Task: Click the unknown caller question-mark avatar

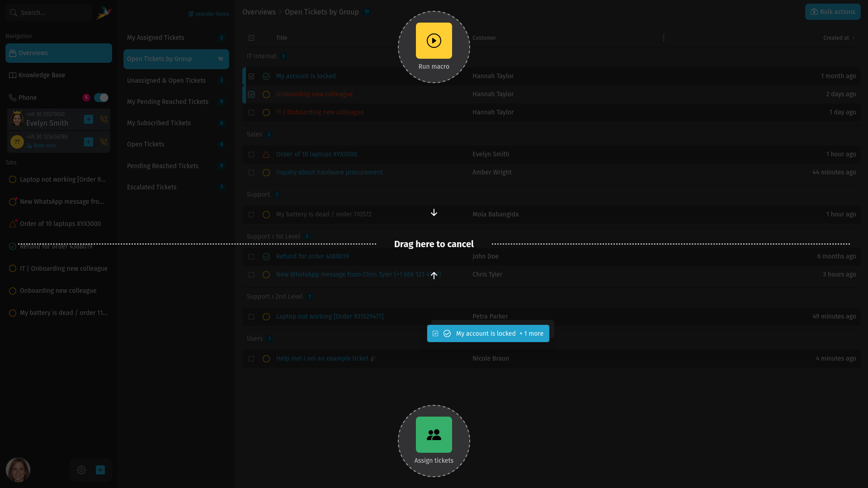Action: pyautogui.click(x=17, y=142)
